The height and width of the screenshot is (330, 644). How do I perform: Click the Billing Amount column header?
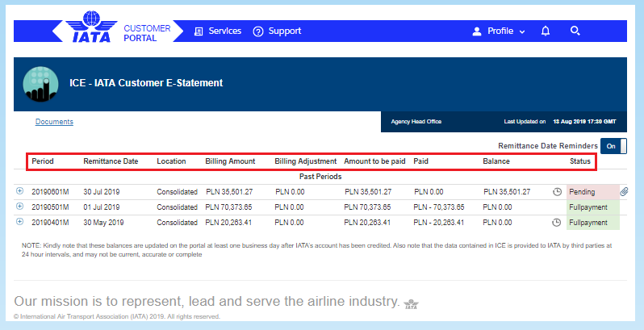(230, 161)
